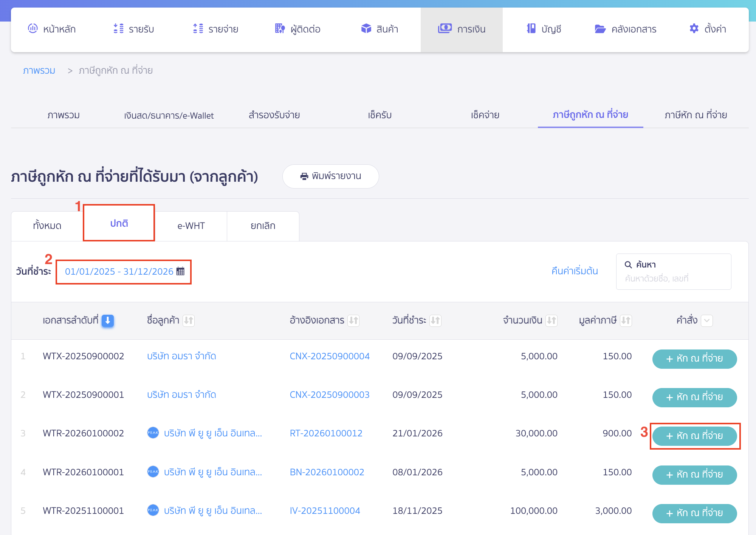Toggle sort on payment date column
Screen dimensions: 756x535
[435, 320]
